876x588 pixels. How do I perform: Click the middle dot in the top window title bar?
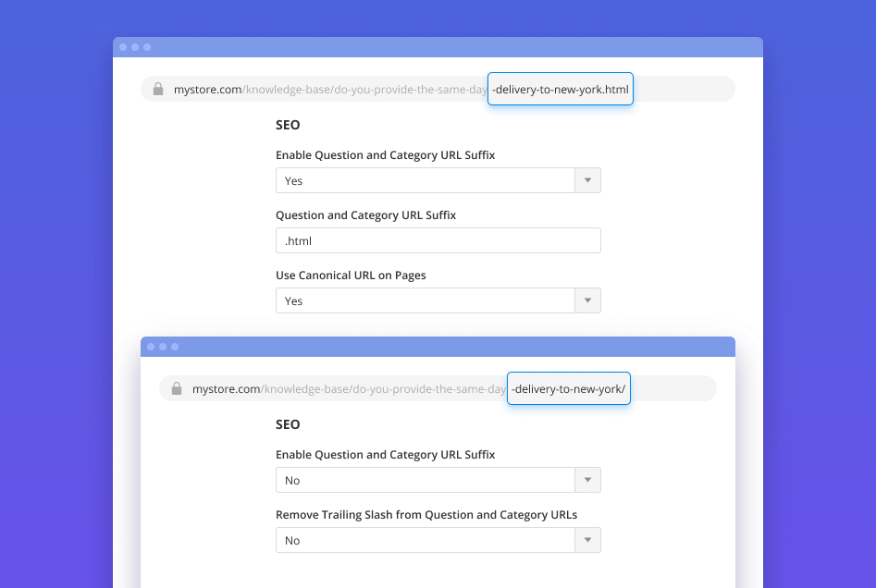pyautogui.click(x=135, y=47)
